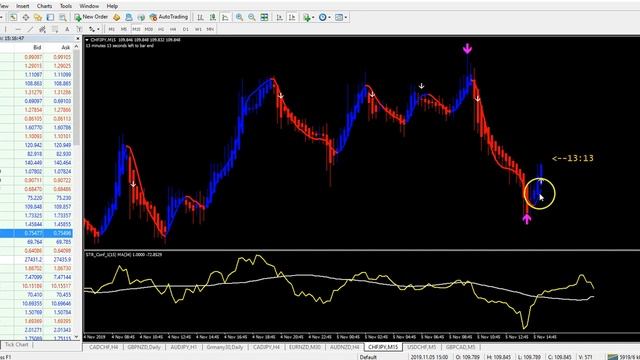The height and width of the screenshot is (360, 640).
Task: Select the horizontal line drawing tool
Action: 18,29
